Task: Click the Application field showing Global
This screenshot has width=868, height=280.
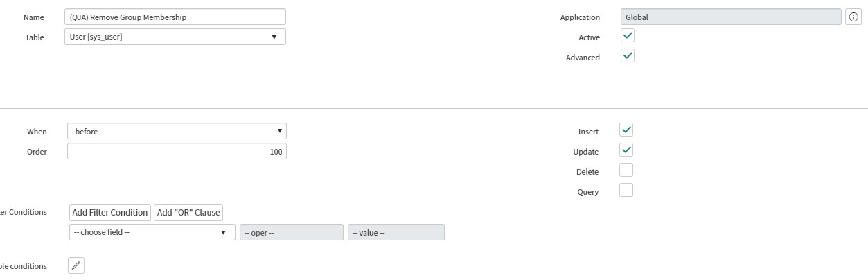Action: coord(731,17)
